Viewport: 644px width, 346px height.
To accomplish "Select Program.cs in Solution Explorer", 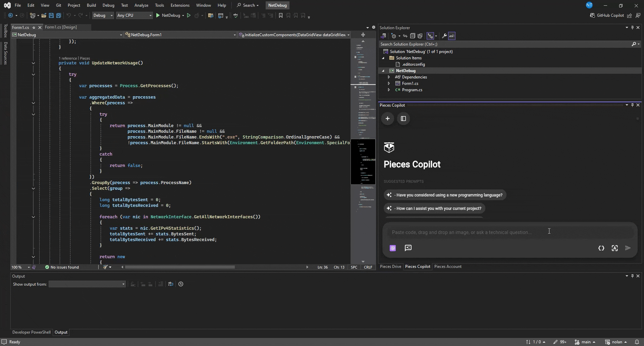I will pos(412,90).
